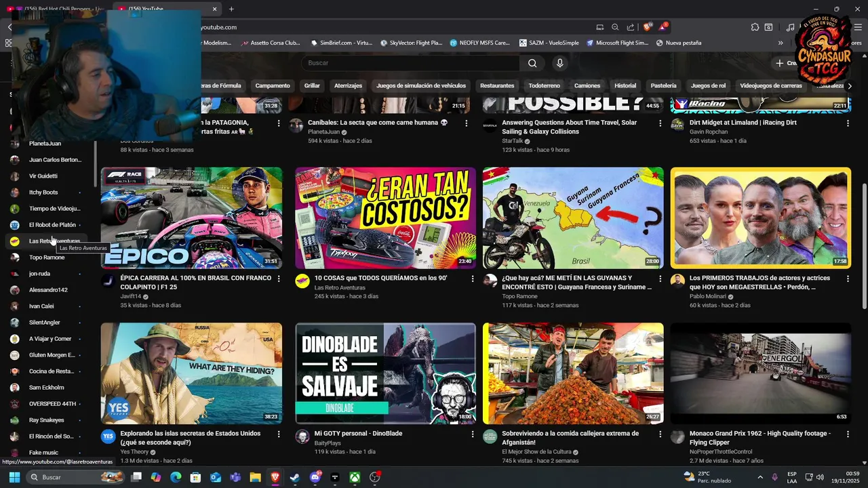Open the Windows Start menu

point(14,477)
